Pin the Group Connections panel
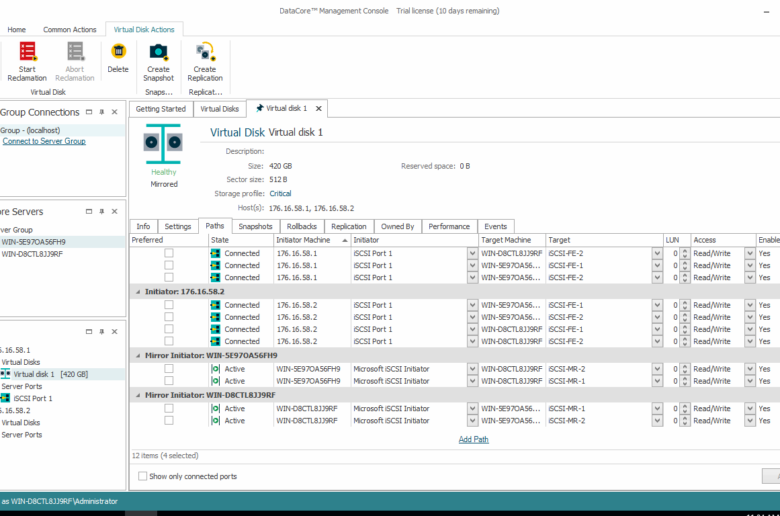The height and width of the screenshot is (516, 780). pos(101,112)
